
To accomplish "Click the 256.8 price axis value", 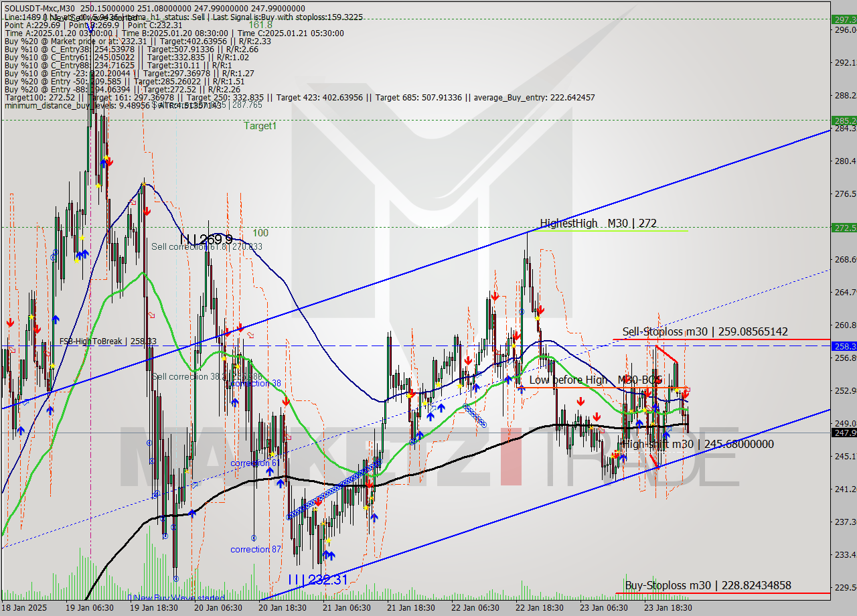I will click(844, 358).
